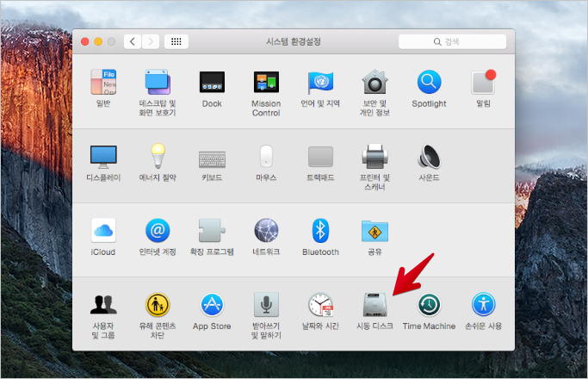Go back with the left arrow button

click(x=133, y=41)
